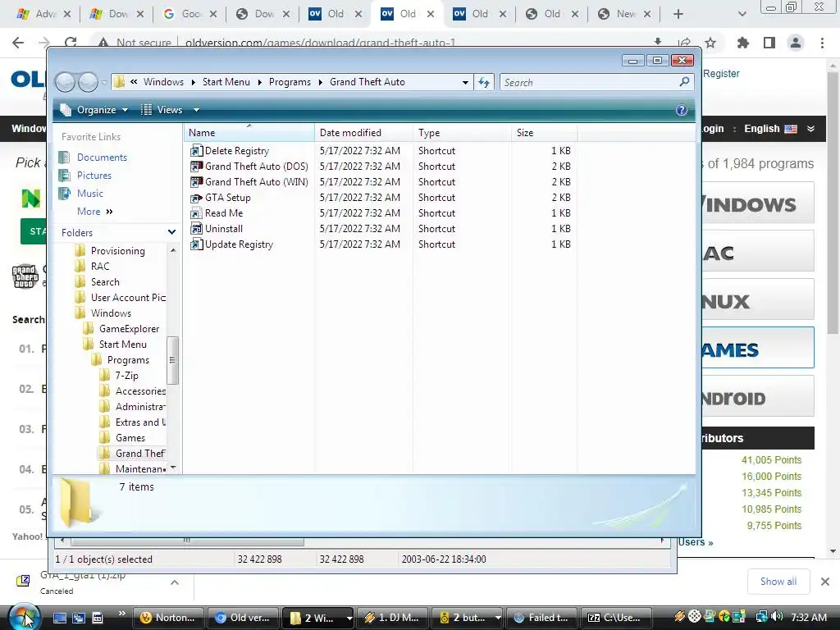Close the Chrome downloads bar
This screenshot has height=630, width=840.
tap(825, 582)
